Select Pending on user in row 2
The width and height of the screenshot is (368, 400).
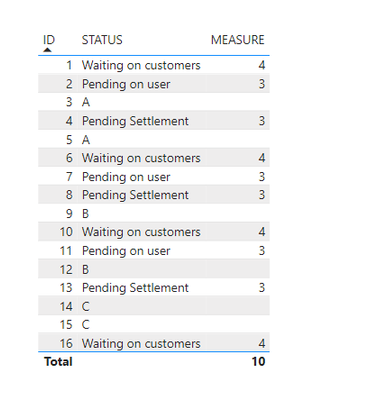pos(126,84)
